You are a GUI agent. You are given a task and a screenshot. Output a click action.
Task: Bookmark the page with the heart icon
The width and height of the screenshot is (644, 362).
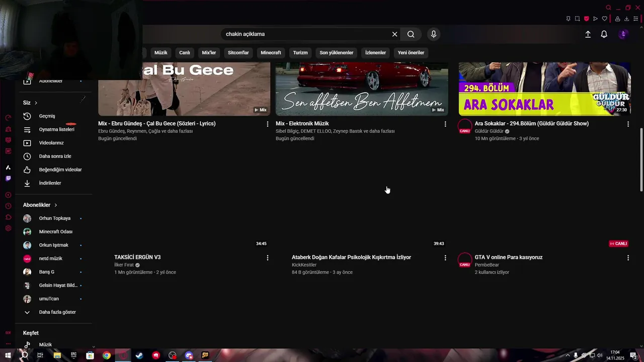[604, 19]
